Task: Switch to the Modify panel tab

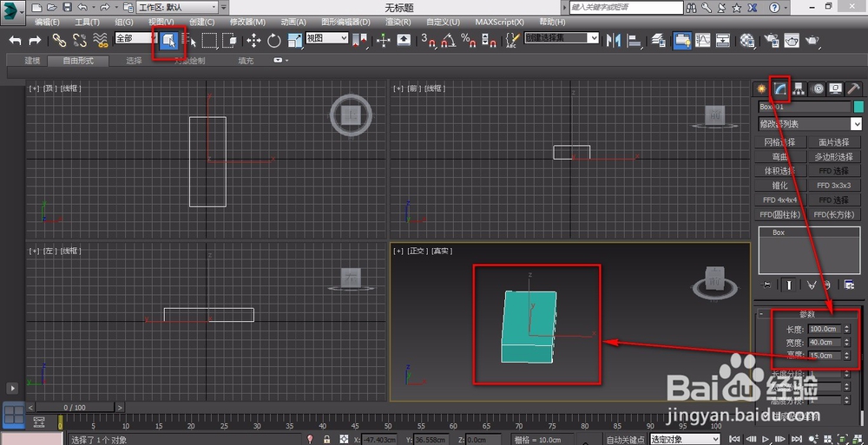Action: pos(780,88)
